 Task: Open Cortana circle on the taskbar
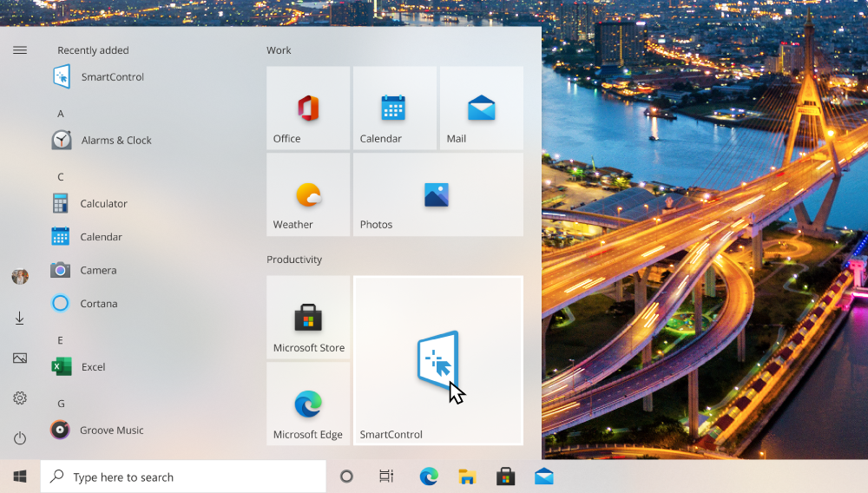click(346, 477)
